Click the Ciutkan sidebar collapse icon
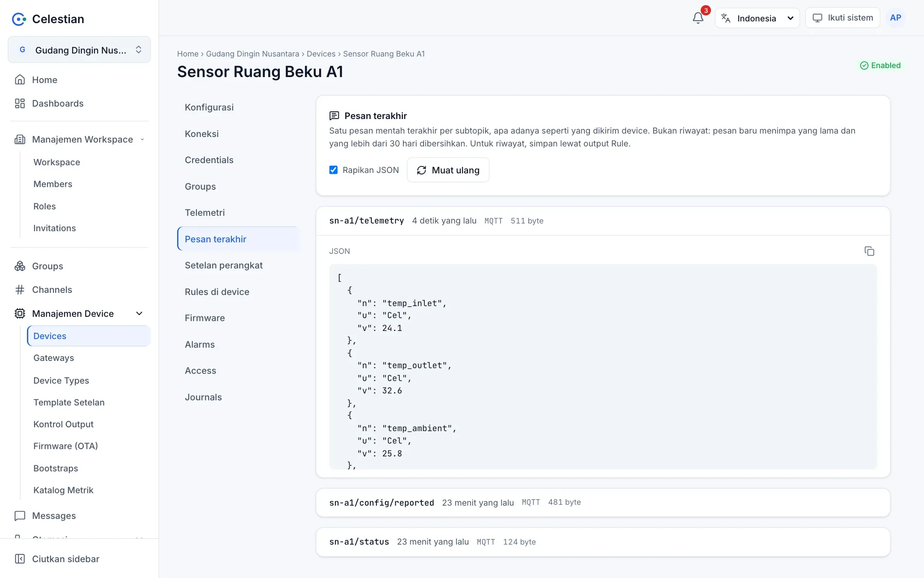Viewport: 924px width, 578px height. click(20, 559)
